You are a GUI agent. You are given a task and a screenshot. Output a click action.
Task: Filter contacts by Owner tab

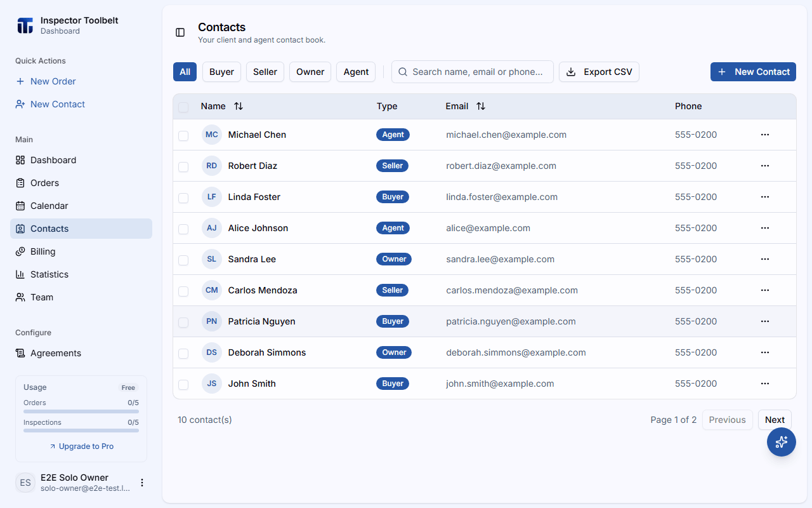pyautogui.click(x=310, y=72)
